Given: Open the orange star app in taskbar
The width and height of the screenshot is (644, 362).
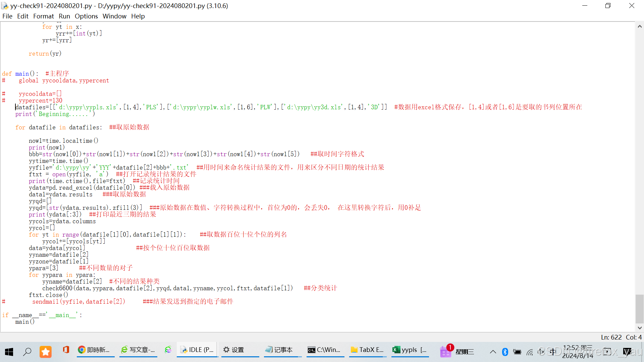Looking at the screenshot, I should click(46, 352).
